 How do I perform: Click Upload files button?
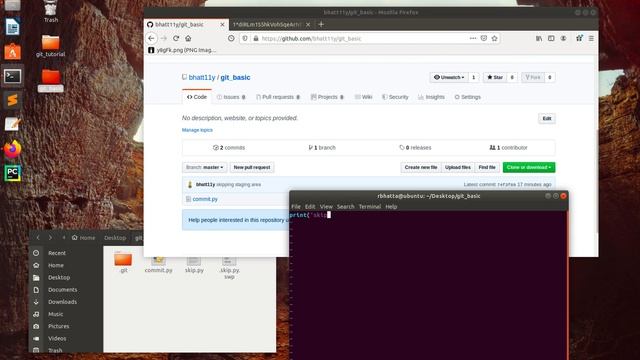click(458, 167)
